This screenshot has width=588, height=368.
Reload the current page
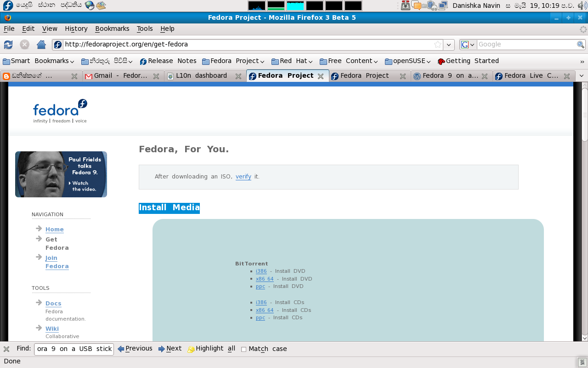[8, 45]
